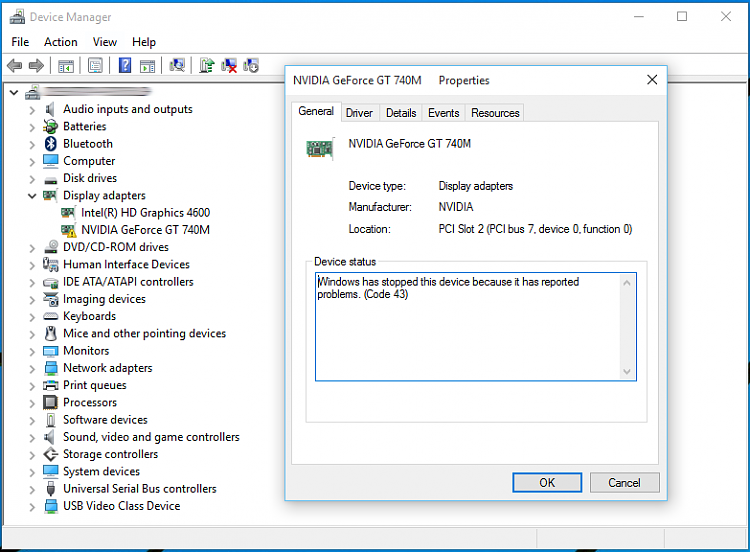750x552 pixels.
Task: Click the Imaging devices camera icon
Action: (51, 299)
